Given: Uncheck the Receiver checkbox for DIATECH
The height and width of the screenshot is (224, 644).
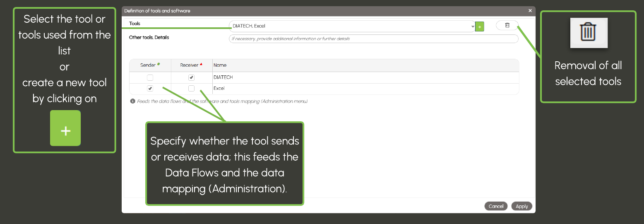Looking at the screenshot, I should [191, 77].
